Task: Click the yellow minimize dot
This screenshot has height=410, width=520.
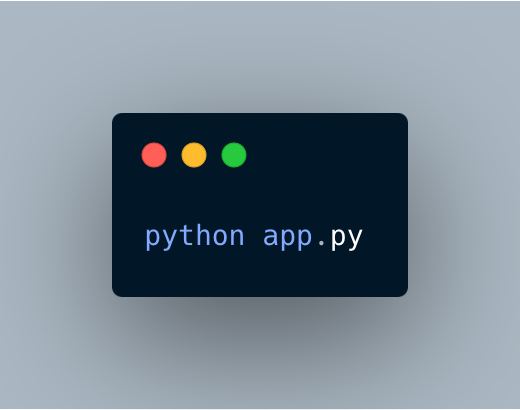Action: click(x=194, y=155)
